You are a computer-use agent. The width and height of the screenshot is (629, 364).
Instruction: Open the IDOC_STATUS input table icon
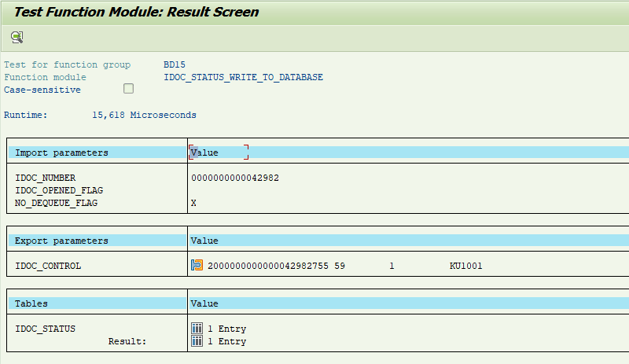(197, 329)
